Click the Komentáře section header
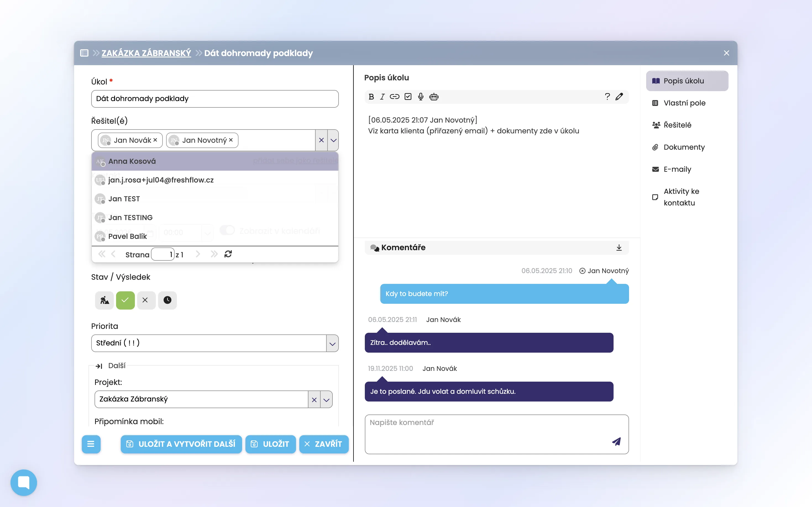This screenshot has width=812, height=507. (x=497, y=247)
